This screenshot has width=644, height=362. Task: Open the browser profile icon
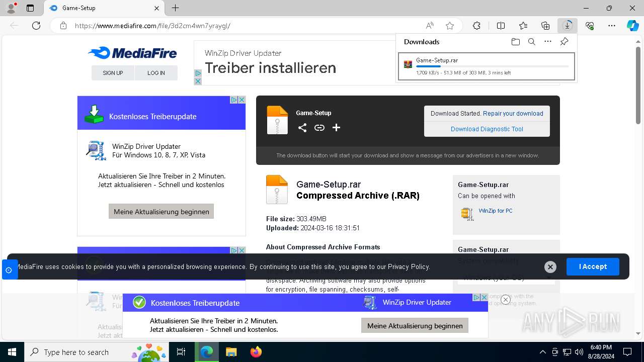[x=11, y=8]
